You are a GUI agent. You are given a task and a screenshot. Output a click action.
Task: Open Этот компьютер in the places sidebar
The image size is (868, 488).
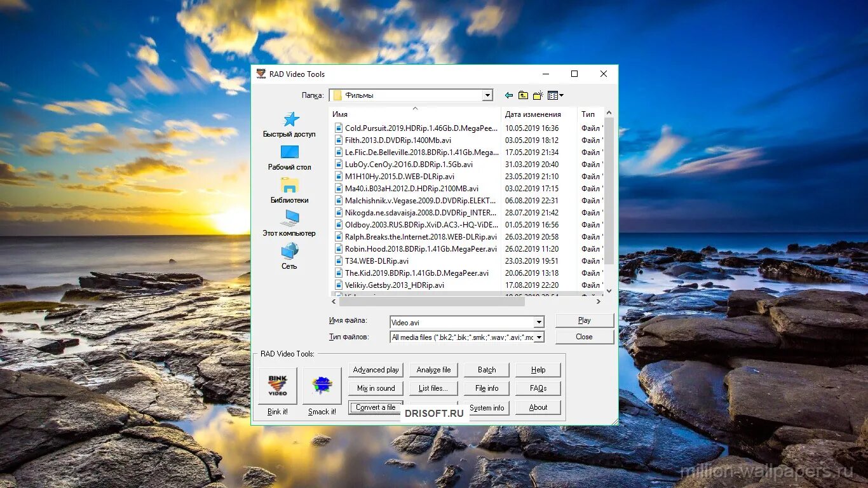tap(290, 224)
